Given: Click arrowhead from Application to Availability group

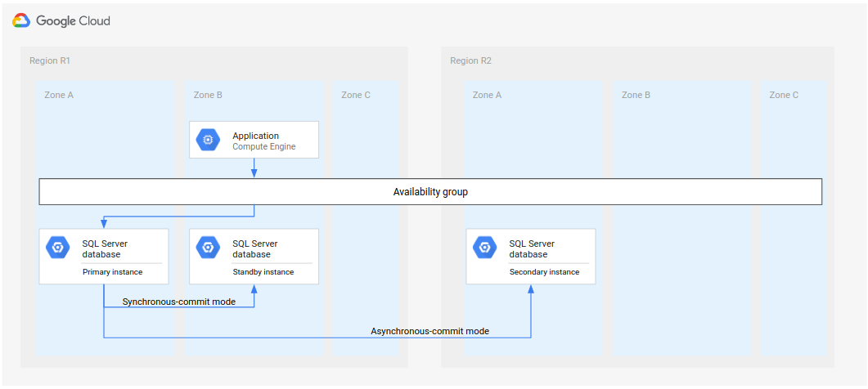Looking at the screenshot, I should pos(254,174).
